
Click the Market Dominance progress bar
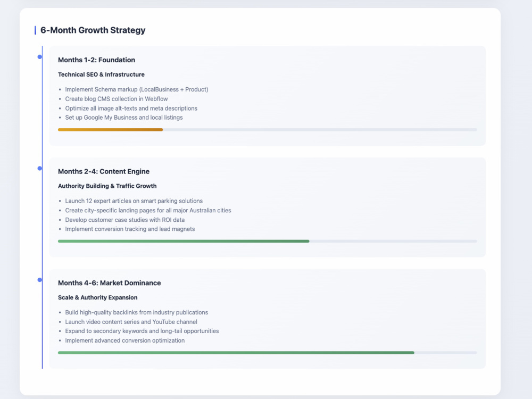236,353
